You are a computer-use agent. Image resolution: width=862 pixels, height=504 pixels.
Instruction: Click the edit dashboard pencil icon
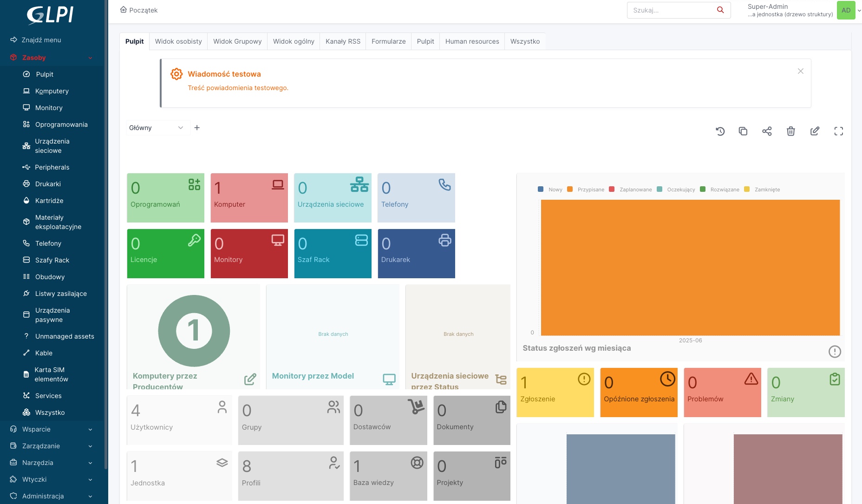815,131
